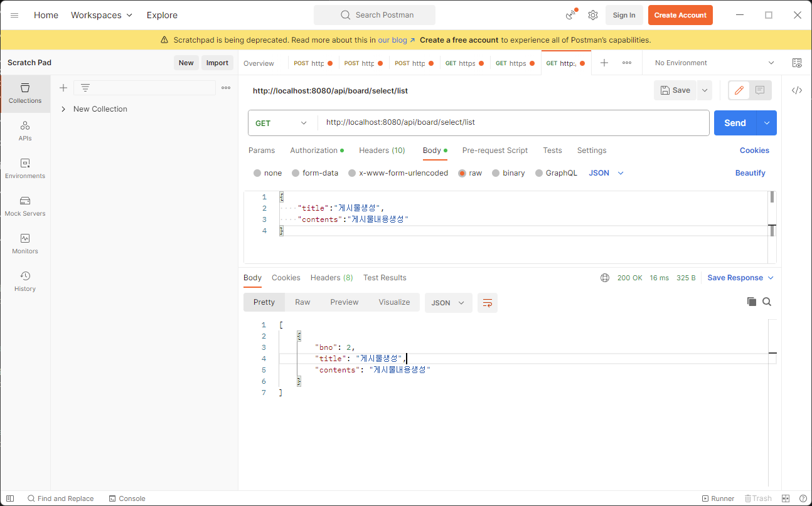Screen dimensions: 812x506
Task: Open the satellite capture requests icon
Action: coord(571,15)
